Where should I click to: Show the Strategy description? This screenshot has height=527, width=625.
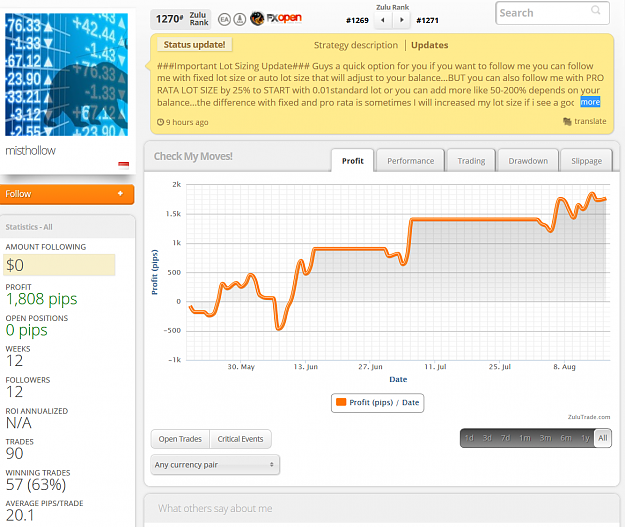pyautogui.click(x=356, y=45)
